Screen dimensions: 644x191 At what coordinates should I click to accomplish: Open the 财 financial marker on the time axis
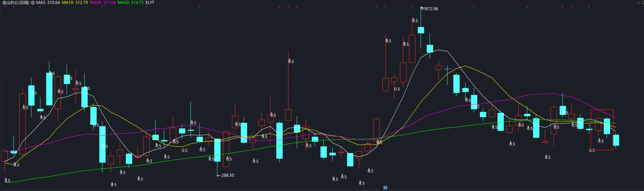[385, 188]
